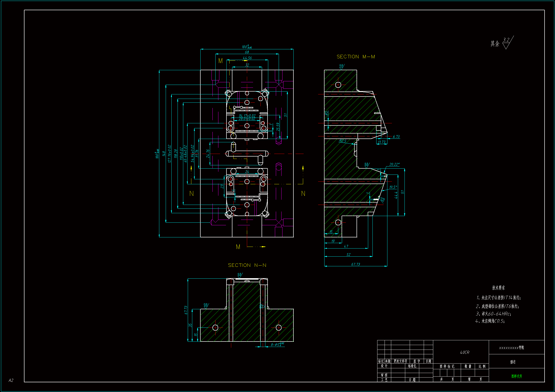Viewport: 555px width, 392px height.
Task: Select the 淬火60-64HRc requirement line
Action: 493,314
